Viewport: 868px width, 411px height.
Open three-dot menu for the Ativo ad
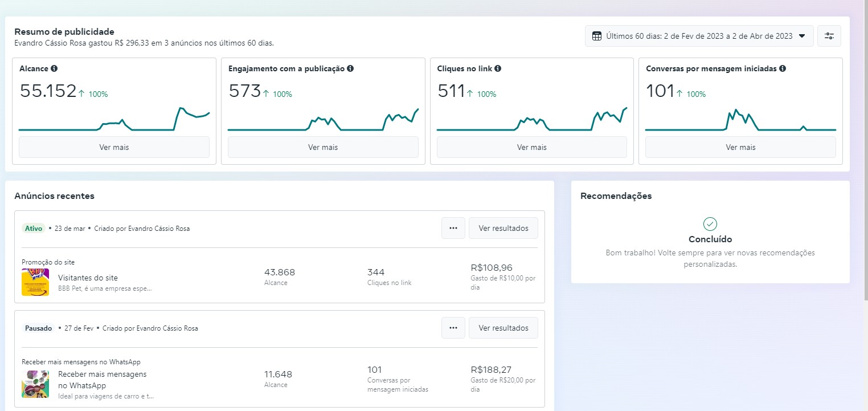453,228
